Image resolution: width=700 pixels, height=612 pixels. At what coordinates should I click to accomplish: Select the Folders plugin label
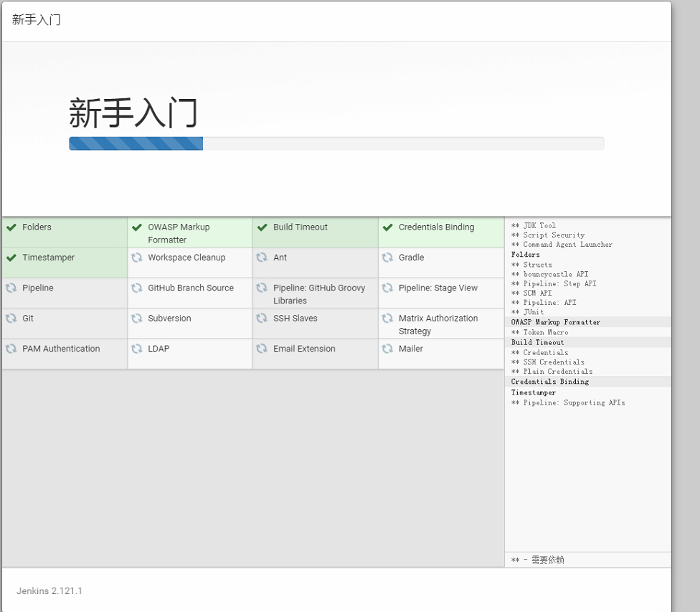click(37, 227)
